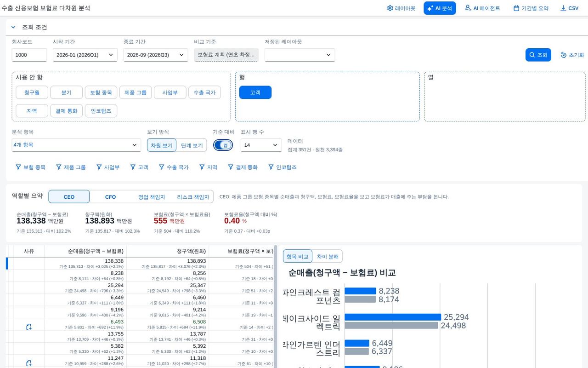The width and height of the screenshot is (588, 368).
Task: Open the 지역 filter
Action: click(208, 167)
